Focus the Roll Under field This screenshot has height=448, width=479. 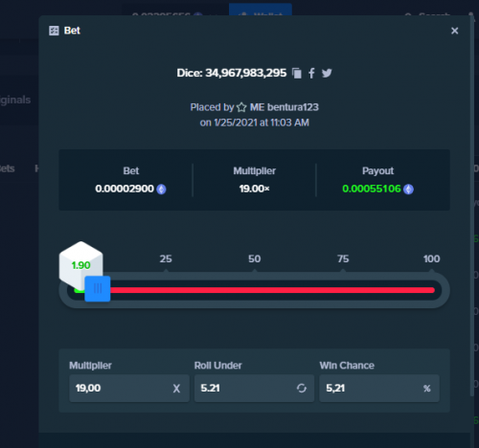(254, 389)
